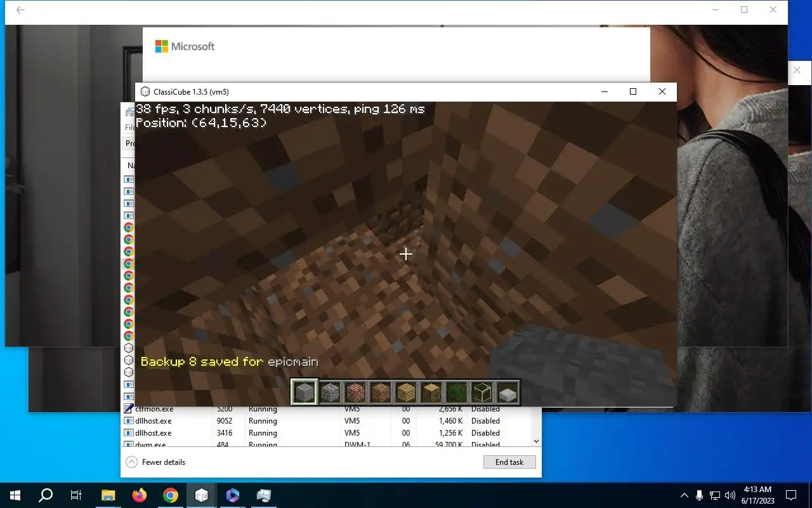Open Task View from taskbar
The image size is (812, 508).
[x=76, y=495]
